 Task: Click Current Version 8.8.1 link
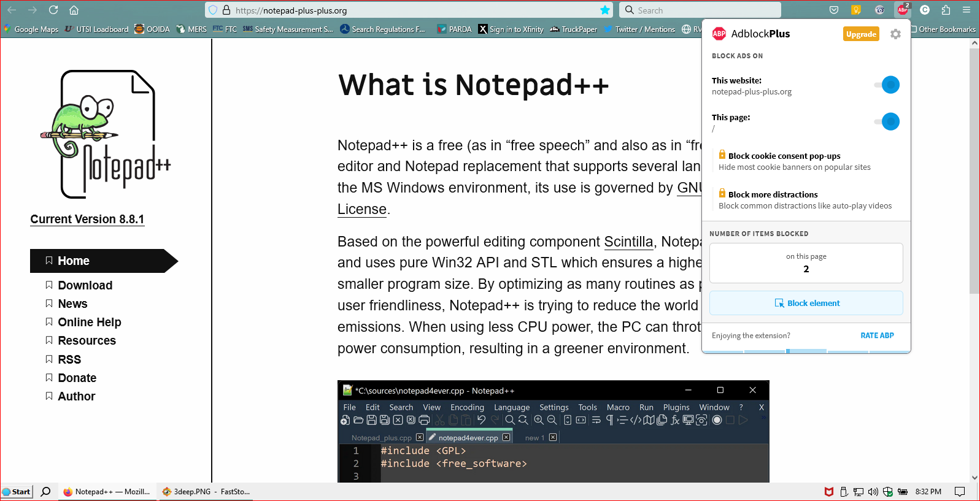point(87,220)
